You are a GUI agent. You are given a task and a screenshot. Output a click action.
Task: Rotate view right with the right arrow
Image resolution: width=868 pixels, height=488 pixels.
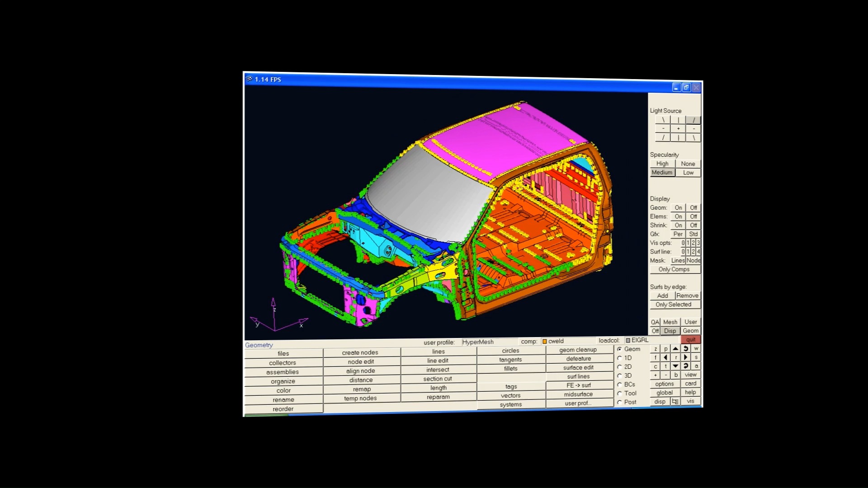686,357
